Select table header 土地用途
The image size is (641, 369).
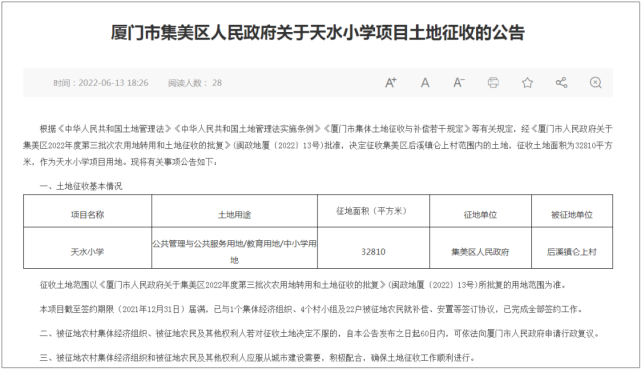(234, 215)
